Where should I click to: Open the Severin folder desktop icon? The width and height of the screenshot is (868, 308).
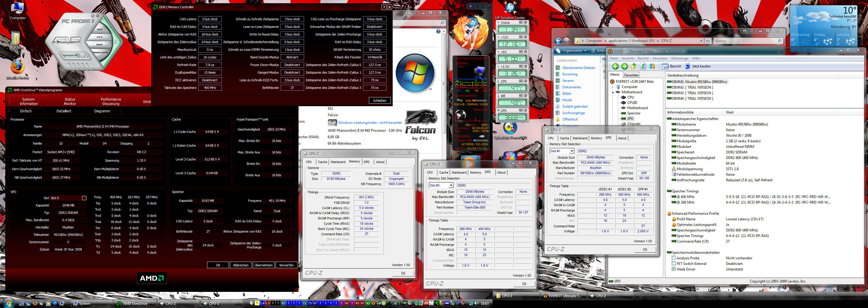[x=16, y=40]
